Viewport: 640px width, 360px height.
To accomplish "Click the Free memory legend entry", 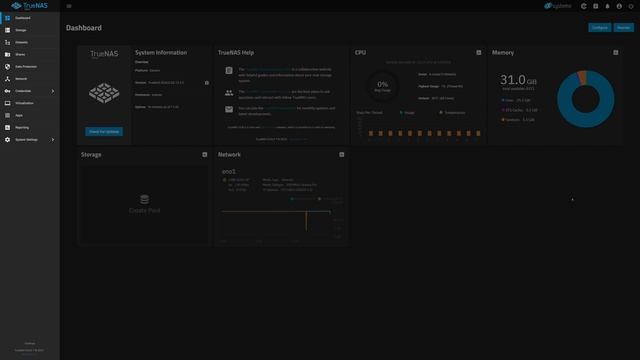I will pyautogui.click(x=516, y=100).
